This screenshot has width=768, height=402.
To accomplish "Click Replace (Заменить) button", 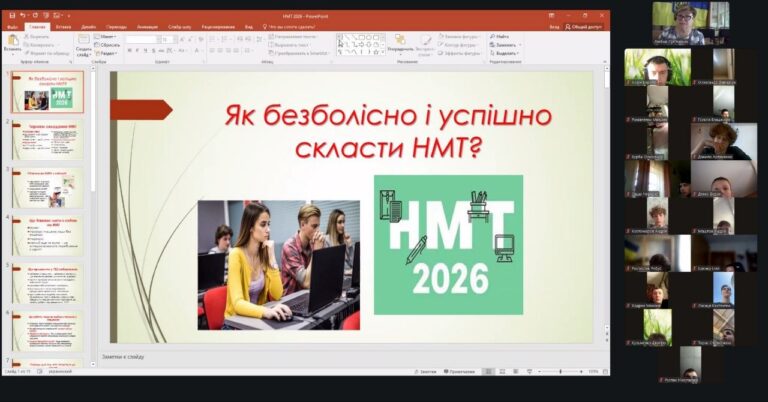I will [x=504, y=45].
